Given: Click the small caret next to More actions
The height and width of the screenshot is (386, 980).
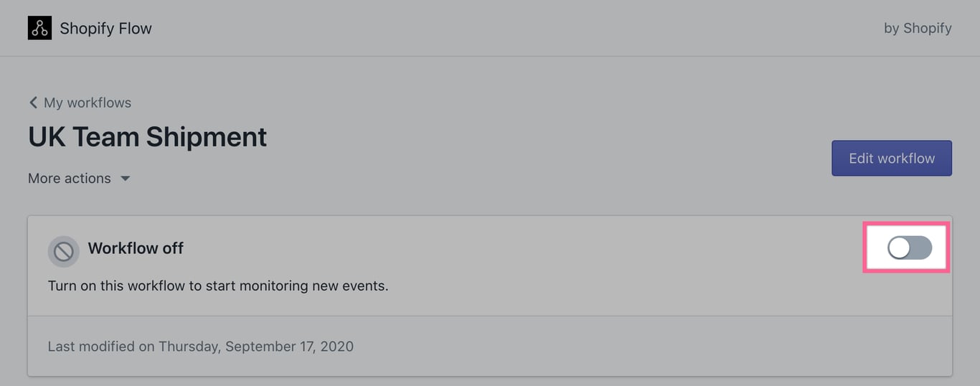Looking at the screenshot, I should pyautogui.click(x=125, y=179).
